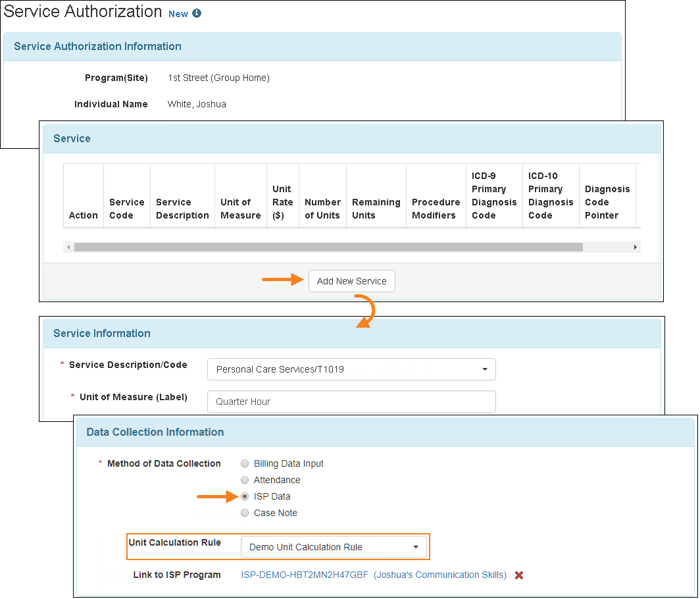
Task: Remove the linked ISP Program with red X
Action: tap(518, 575)
